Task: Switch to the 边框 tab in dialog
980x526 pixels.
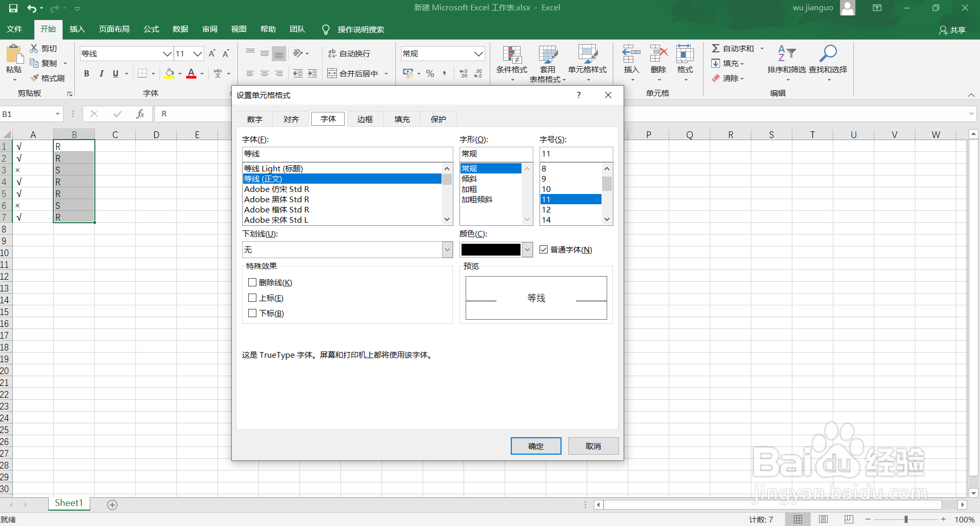Action: tap(365, 119)
